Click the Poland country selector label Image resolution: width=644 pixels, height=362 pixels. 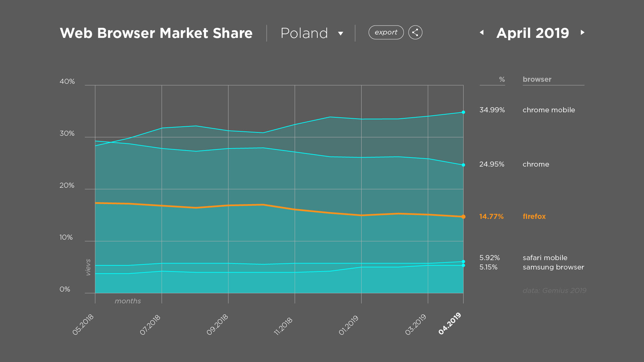(x=304, y=33)
